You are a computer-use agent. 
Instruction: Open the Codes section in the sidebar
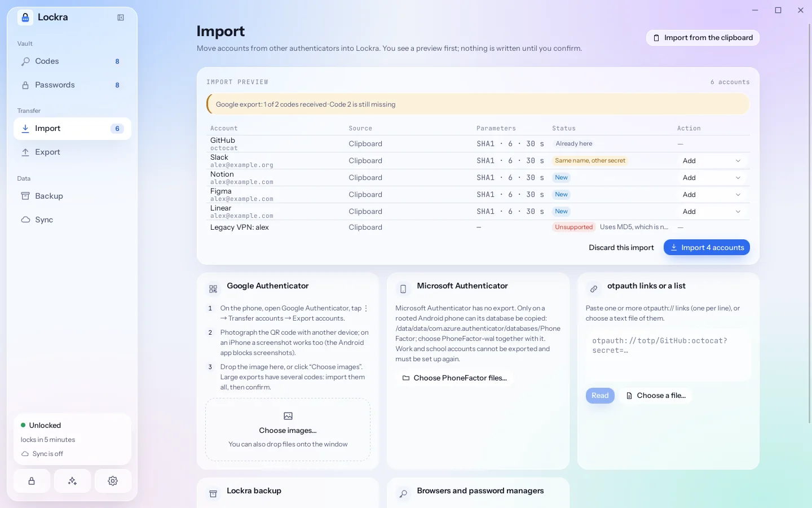(x=72, y=62)
